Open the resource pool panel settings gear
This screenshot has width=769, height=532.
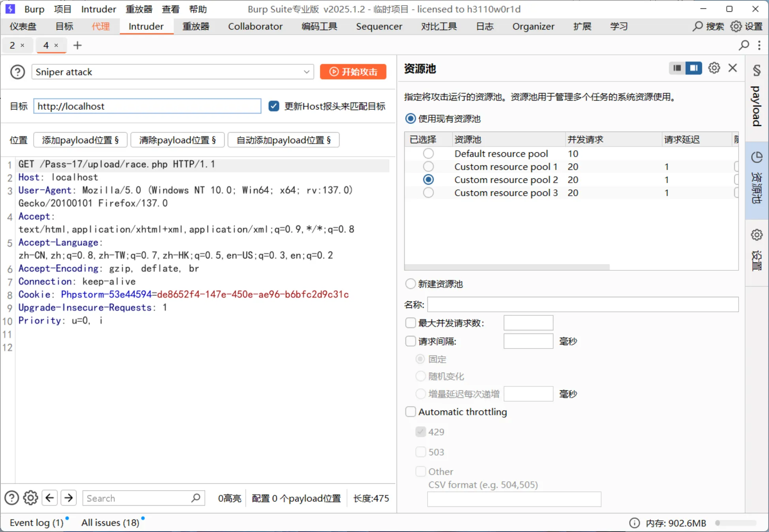tap(714, 68)
